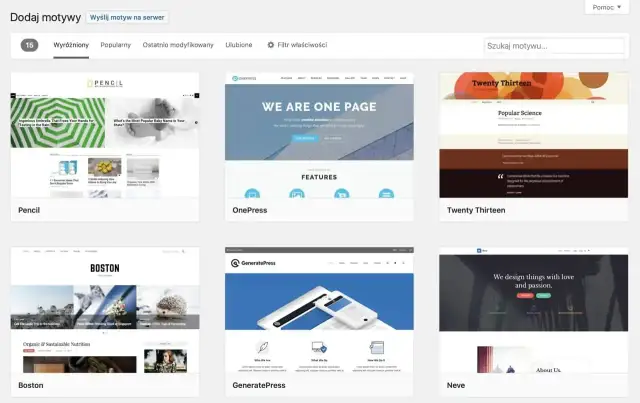640x403 pixels.
Task: Select the GeneratePress theme screenshot
Action: pos(319,310)
